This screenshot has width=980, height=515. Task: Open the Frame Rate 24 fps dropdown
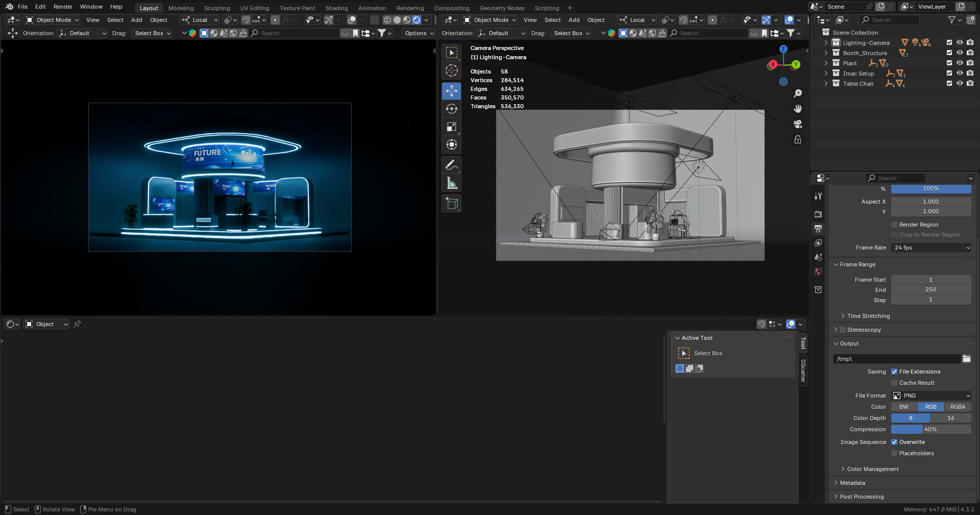point(932,248)
